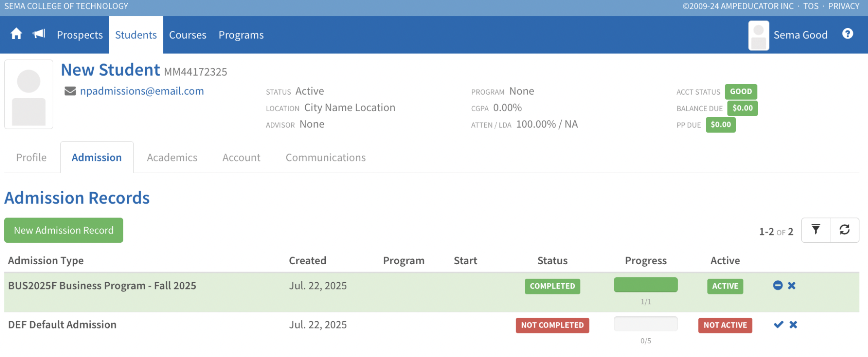Click the ACTIVE status badge
The height and width of the screenshot is (357, 868).
click(x=725, y=286)
